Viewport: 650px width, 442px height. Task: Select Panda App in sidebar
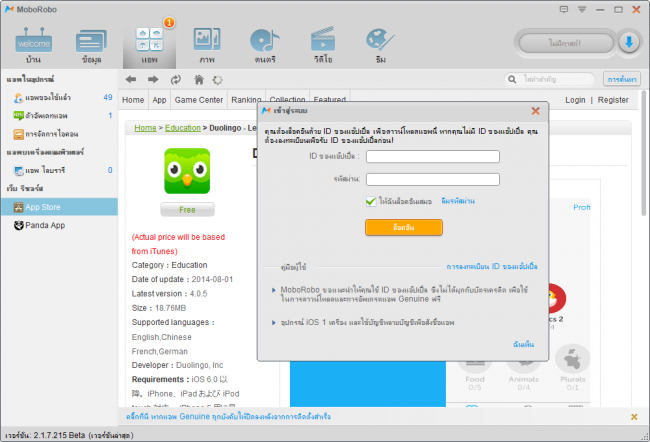pos(59,225)
